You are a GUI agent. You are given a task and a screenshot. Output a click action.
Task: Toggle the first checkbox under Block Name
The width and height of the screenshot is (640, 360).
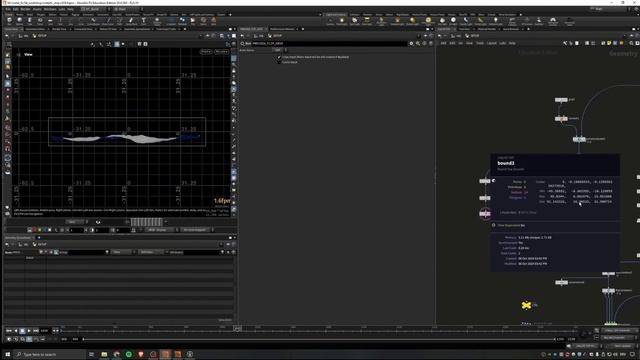pos(279,57)
